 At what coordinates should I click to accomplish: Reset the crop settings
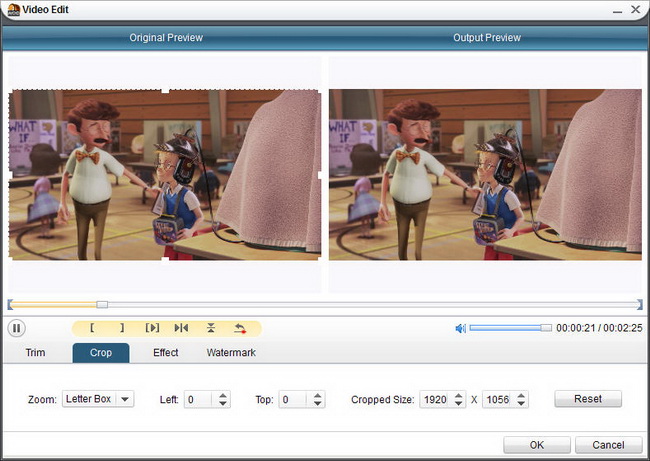tap(588, 399)
